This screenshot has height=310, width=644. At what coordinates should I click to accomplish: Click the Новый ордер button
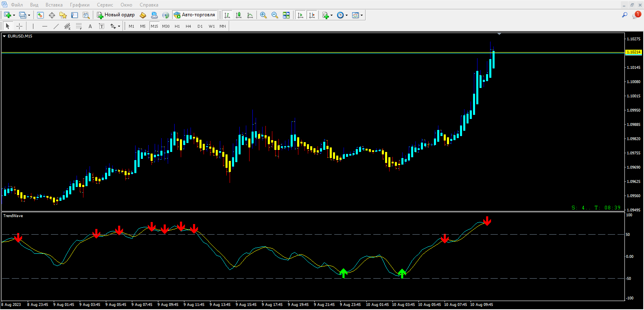click(116, 15)
